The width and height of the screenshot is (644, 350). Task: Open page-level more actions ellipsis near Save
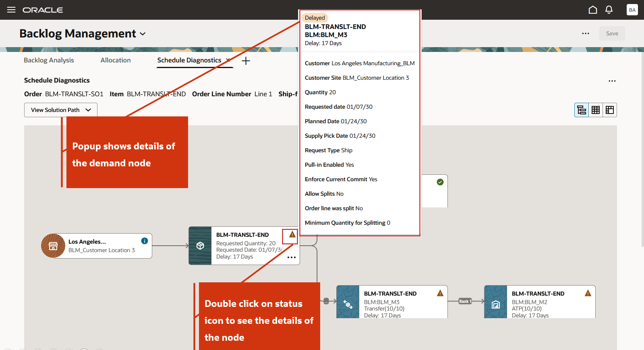(x=586, y=33)
